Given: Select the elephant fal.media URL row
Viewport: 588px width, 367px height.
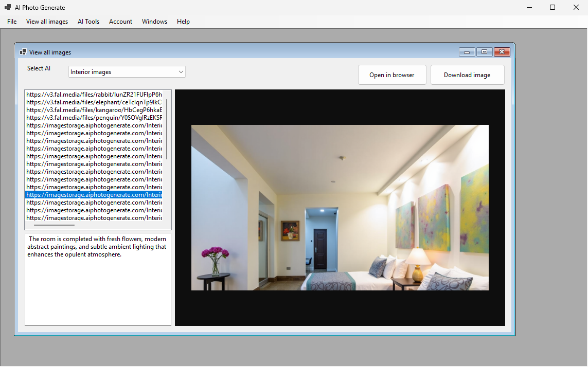Looking at the screenshot, I should (94, 102).
